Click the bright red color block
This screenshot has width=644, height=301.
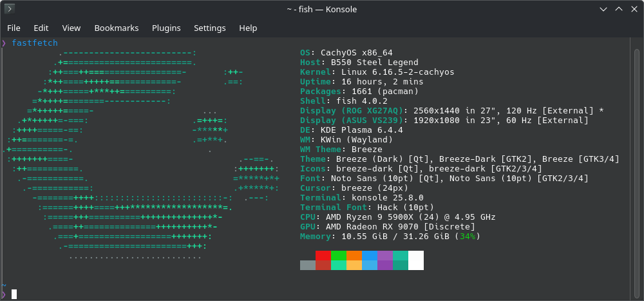323,255
